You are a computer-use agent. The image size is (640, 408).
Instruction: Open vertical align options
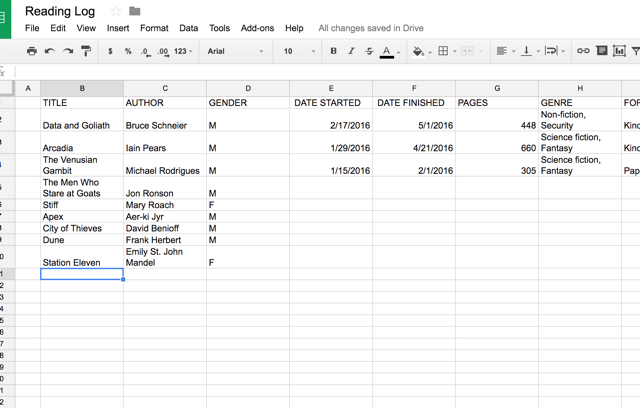pos(530,51)
